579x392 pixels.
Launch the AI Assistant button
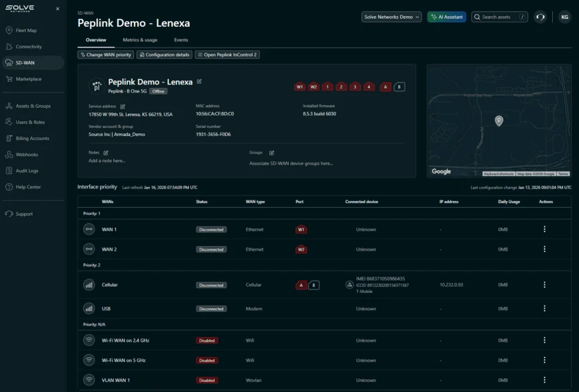coord(446,17)
